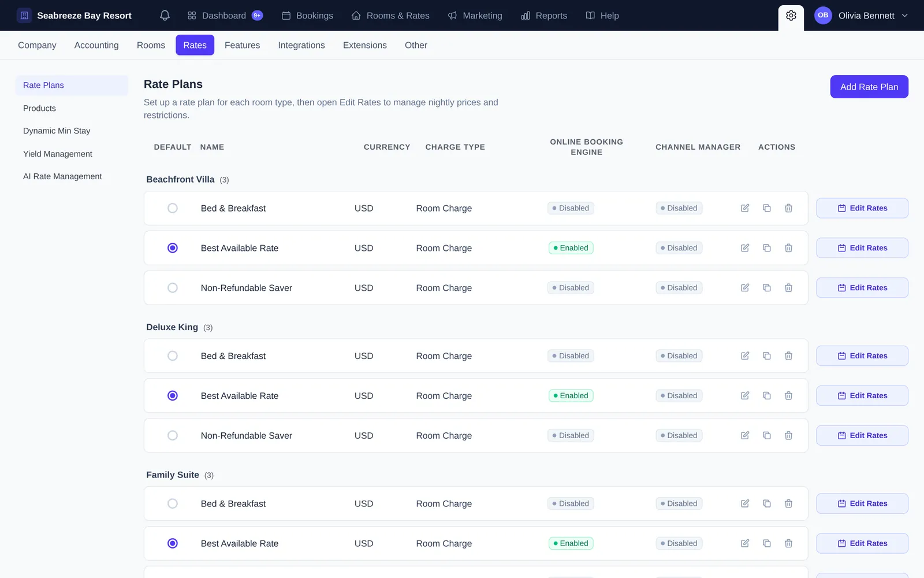The height and width of the screenshot is (578, 924).
Task: Set Beachfront Villa Non-Refundable Saver as default
Action: (173, 288)
